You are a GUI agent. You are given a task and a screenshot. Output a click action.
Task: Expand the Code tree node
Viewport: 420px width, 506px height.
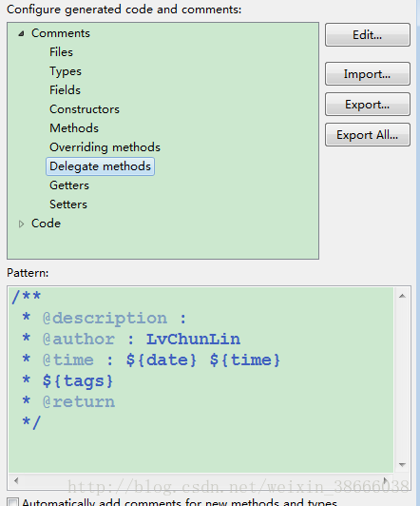point(21,224)
